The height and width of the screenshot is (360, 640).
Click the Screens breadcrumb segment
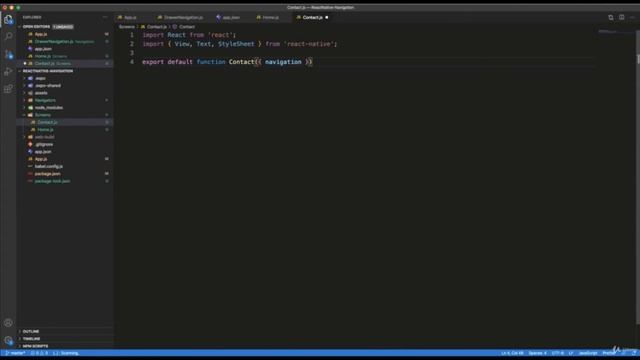pos(127,27)
